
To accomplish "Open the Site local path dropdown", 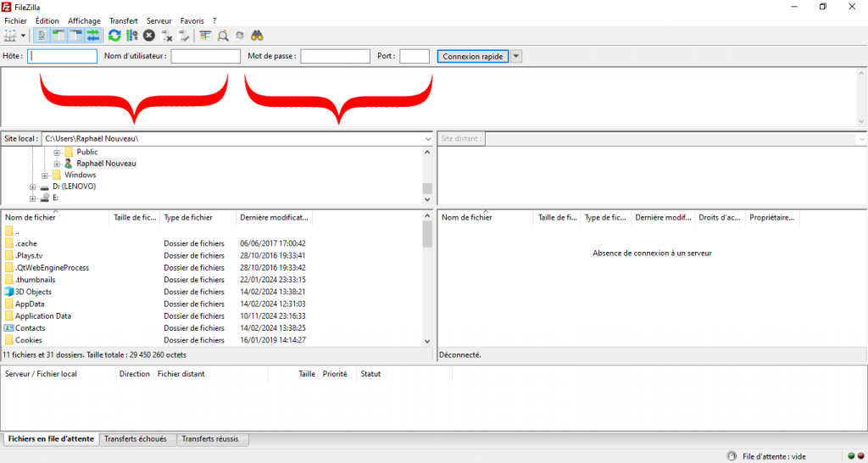I will click(x=427, y=138).
